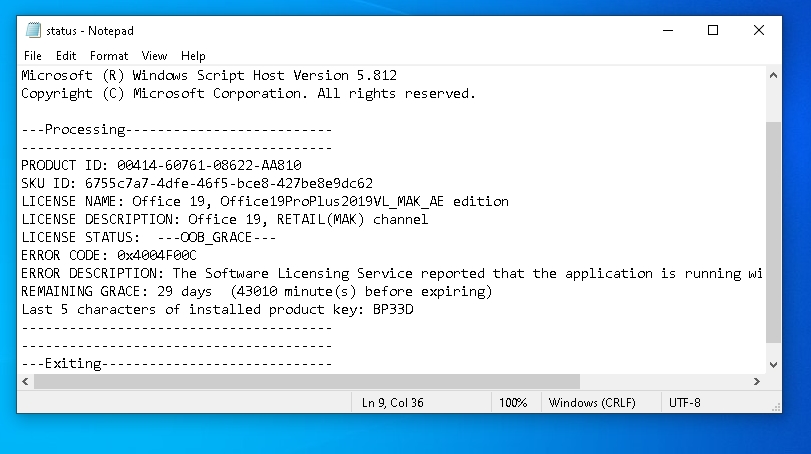Click the UTF-8 encoding status indicator
Viewport: 811px width, 454px height.
pyautogui.click(x=685, y=402)
